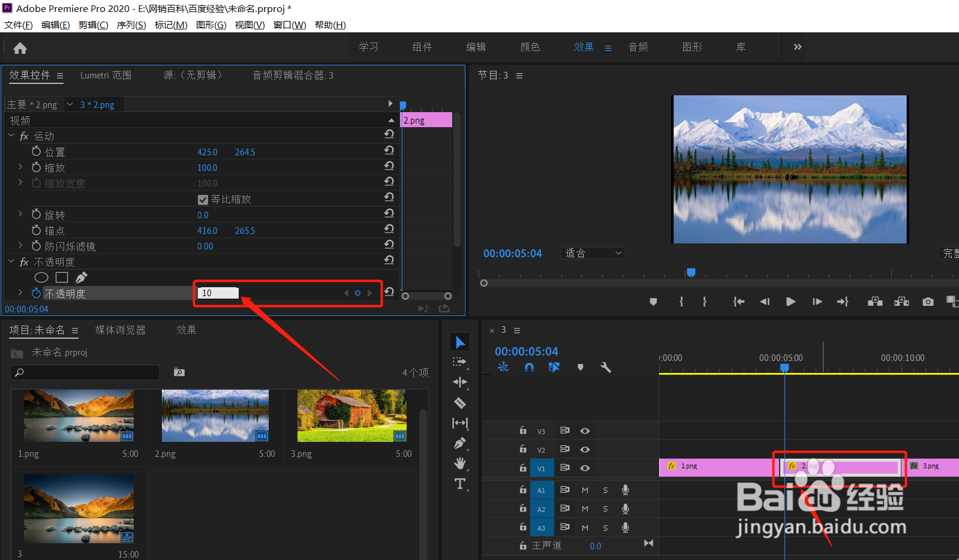Click the opacity value field
The width and height of the screenshot is (959, 560).
point(218,293)
